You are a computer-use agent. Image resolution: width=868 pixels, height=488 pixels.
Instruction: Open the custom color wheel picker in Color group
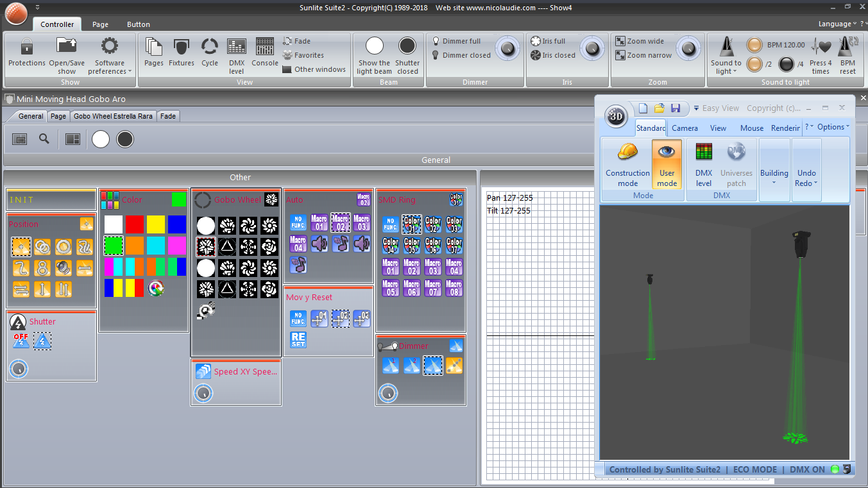(x=155, y=288)
